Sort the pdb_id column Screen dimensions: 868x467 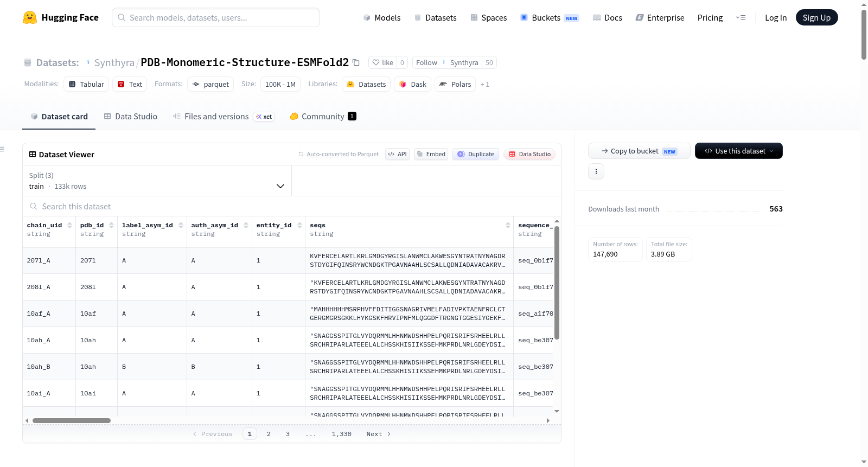pos(111,225)
